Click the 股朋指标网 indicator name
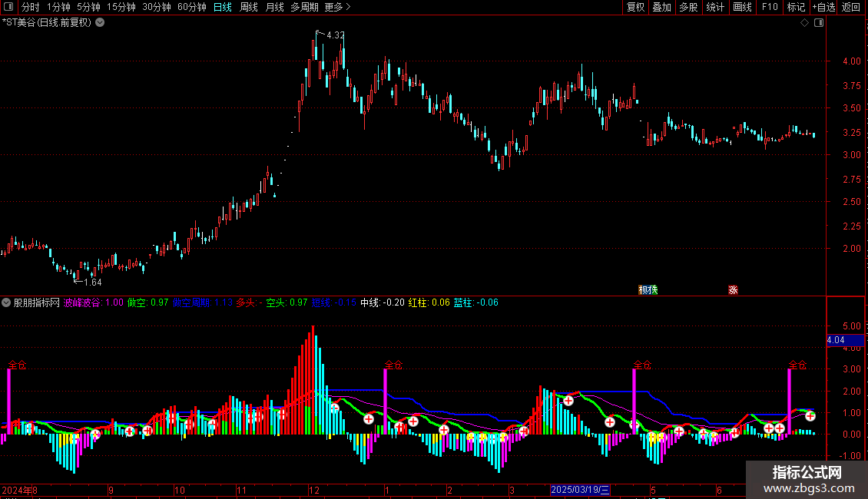This screenshot has width=868, height=499. click(37, 302)
